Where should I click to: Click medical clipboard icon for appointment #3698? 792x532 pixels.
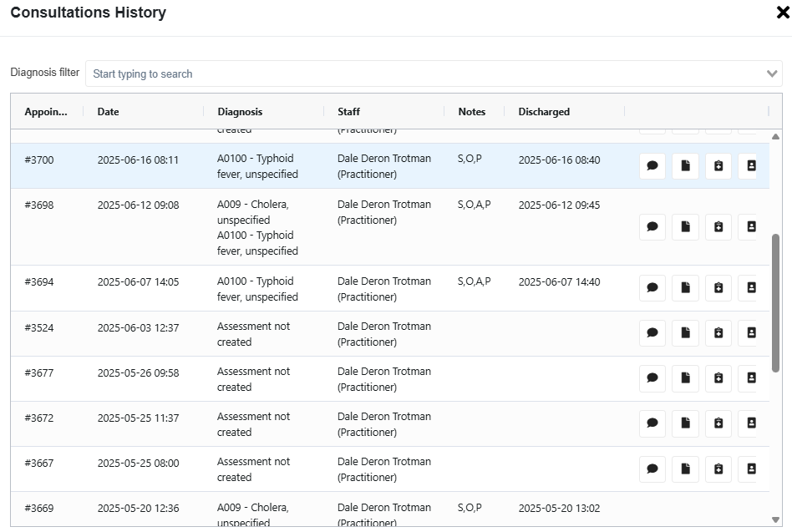(x=718, y=226)
